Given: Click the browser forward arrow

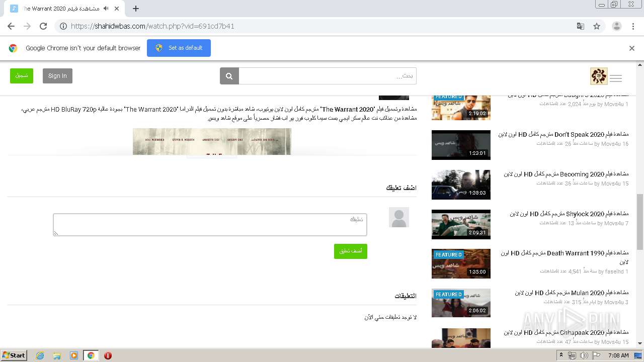Looking at the screenshot, I should click(x=27, y=26).
